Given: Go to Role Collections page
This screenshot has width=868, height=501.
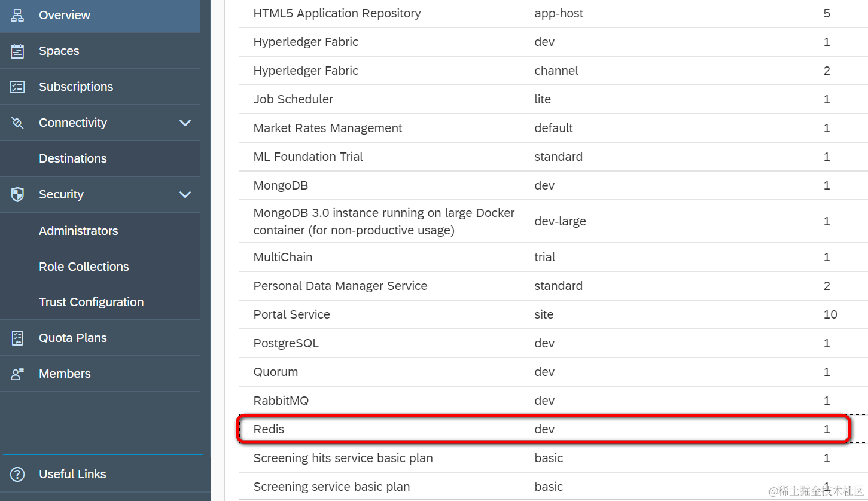Looking at the screenshot, I should [x=84, y=267].
